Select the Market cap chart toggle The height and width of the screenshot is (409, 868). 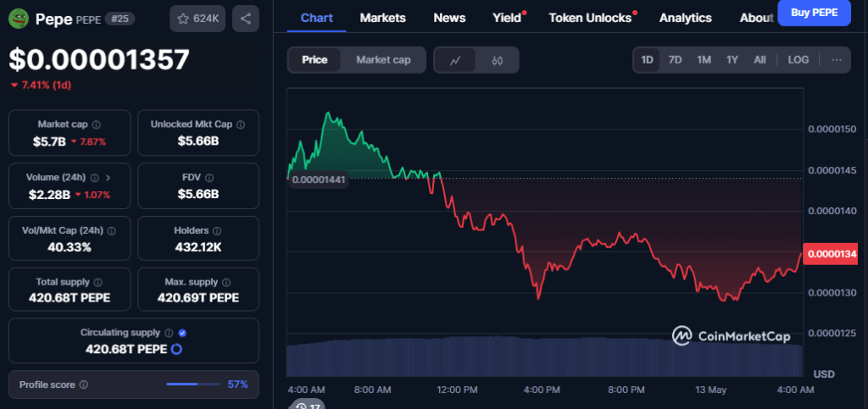(x=383, y=59)
